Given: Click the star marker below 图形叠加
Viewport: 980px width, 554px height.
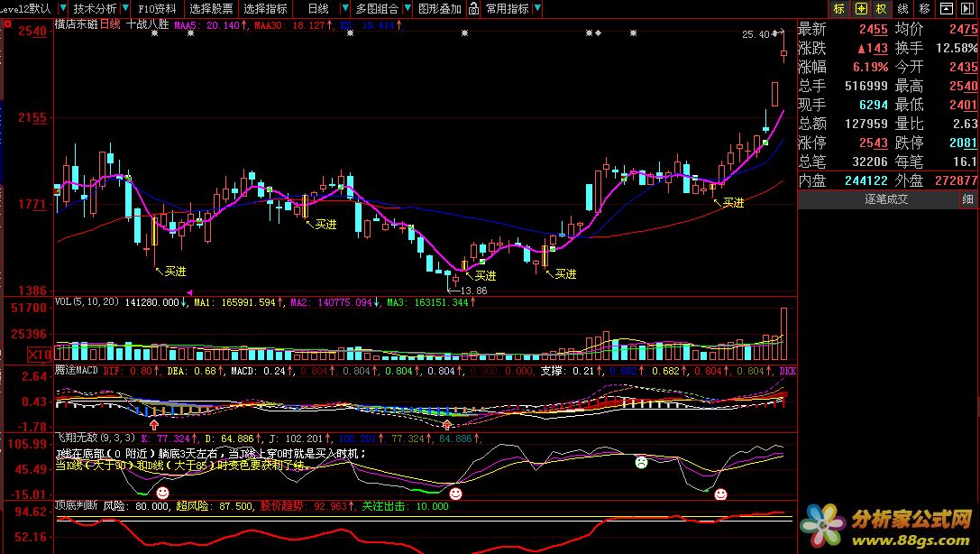Looking at the screenshot, I should [x=464, y=33].
